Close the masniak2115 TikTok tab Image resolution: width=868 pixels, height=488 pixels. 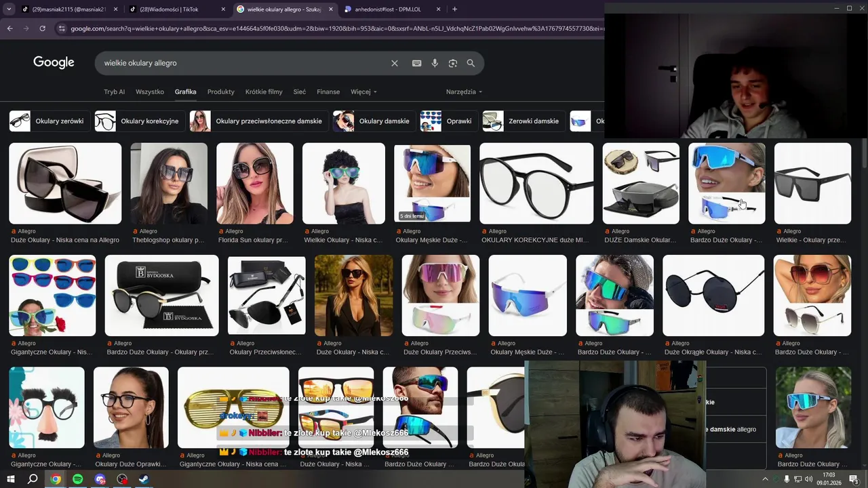pyautogui.click(x=115, y=9)
